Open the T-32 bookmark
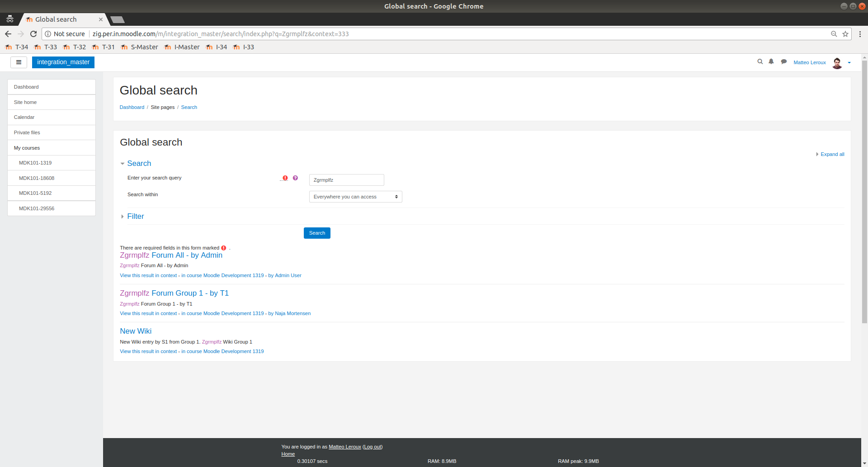The width and height of the screenshot is (868, 467). coord(75,47)
